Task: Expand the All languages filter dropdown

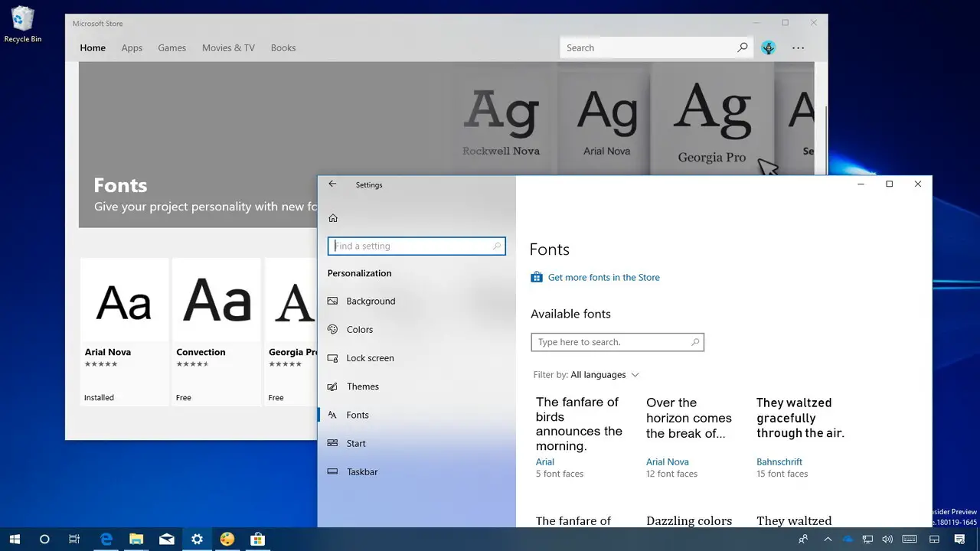Action: tap(605, 375)
